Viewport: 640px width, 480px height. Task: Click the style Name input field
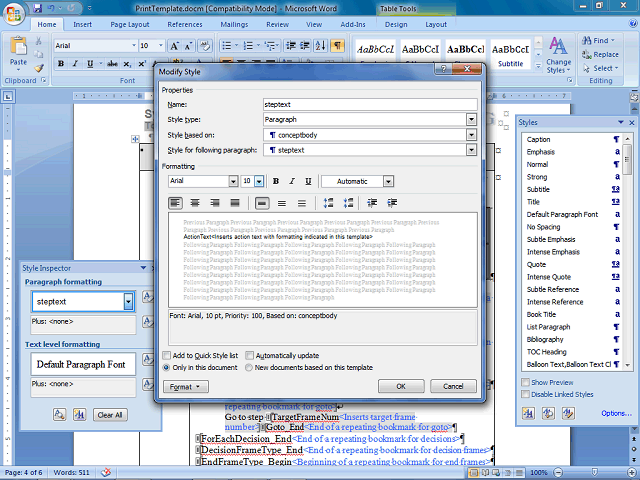coord(370,104)
